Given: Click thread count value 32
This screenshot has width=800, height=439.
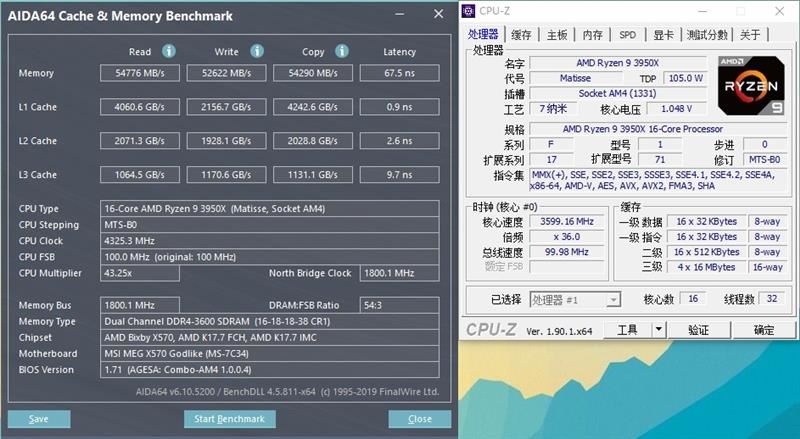Looking at the screenshot, I should 772,299.
